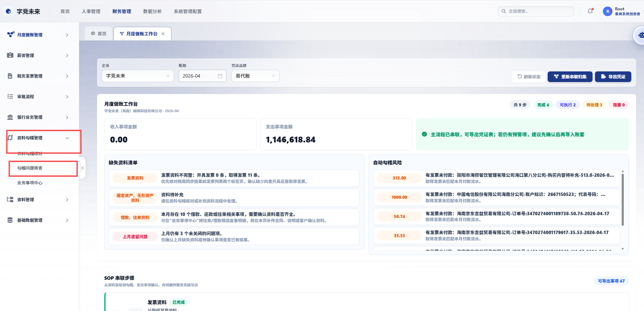Open the floating robot assistant icon

pos(641,35)
